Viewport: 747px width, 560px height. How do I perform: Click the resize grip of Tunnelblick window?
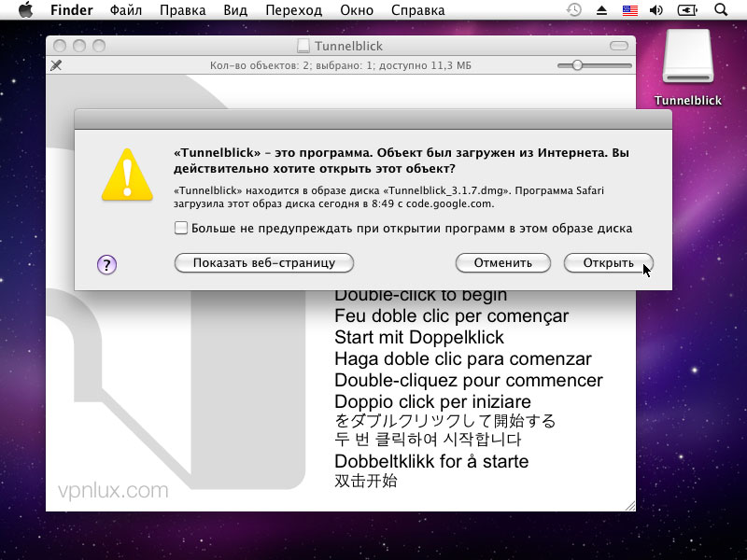[x=629, y=506]
